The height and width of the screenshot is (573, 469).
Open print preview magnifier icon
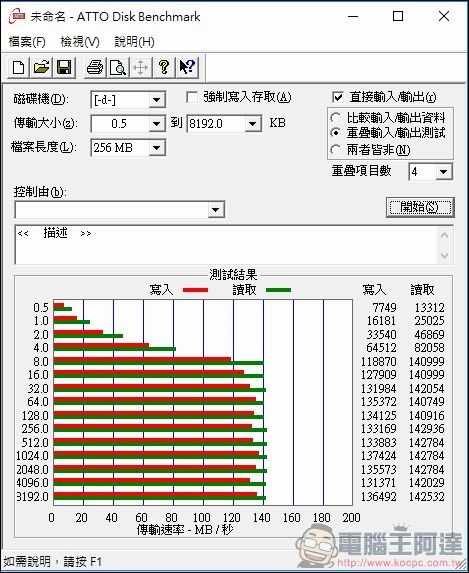coord(118,68)
